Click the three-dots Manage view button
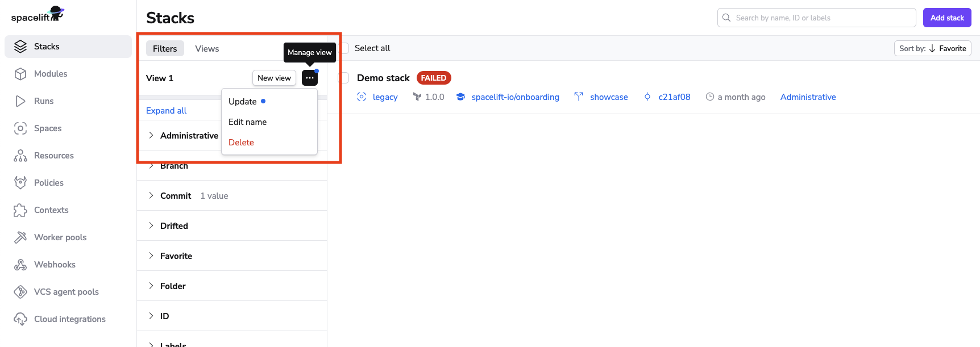This screenshot has height=347, width=980. tap(310, 78)
